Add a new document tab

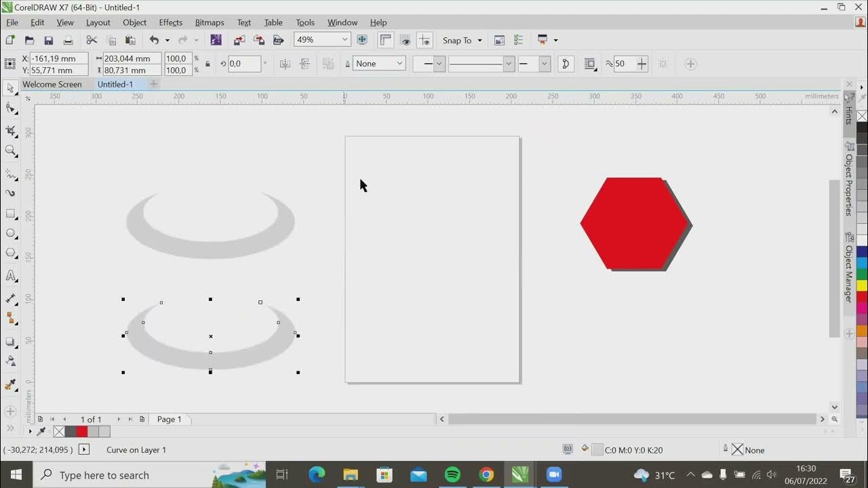[153, 84]
